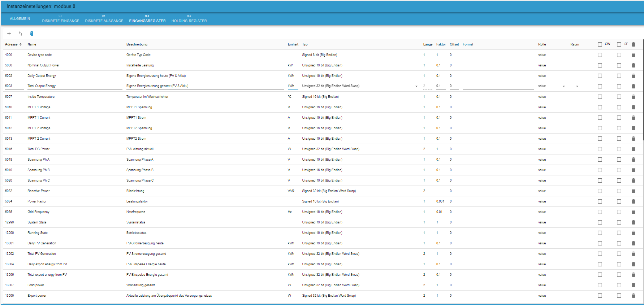Open the Allgemein tab
Viewport: 644px width, 305px height.
click(20, 19)
